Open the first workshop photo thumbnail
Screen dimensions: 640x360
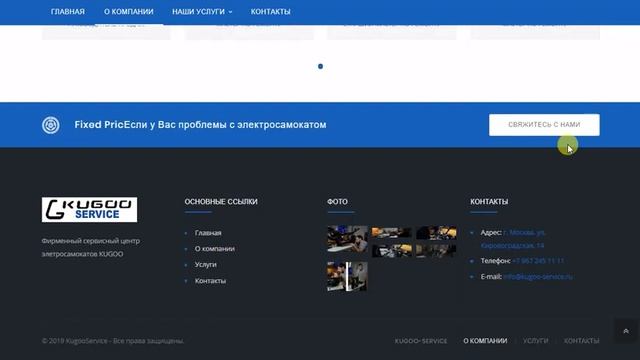pyautogui.click(x=347, y=239)
